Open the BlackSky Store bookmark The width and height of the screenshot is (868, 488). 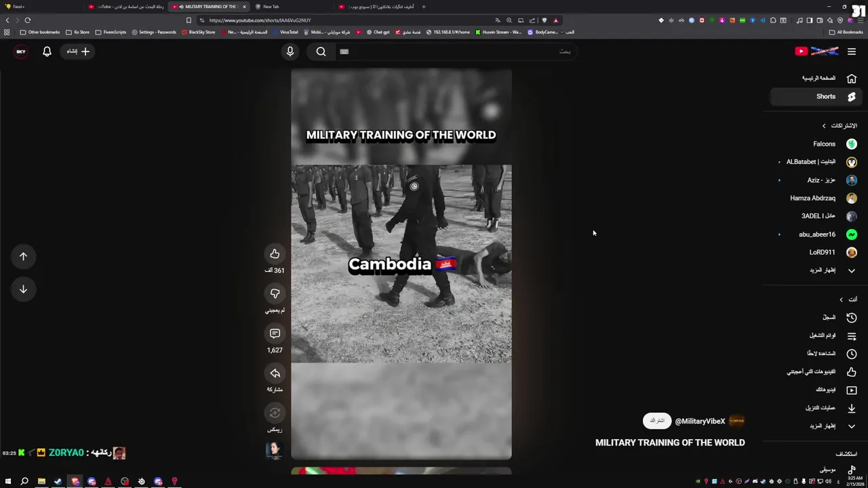[x=198, y=32]
